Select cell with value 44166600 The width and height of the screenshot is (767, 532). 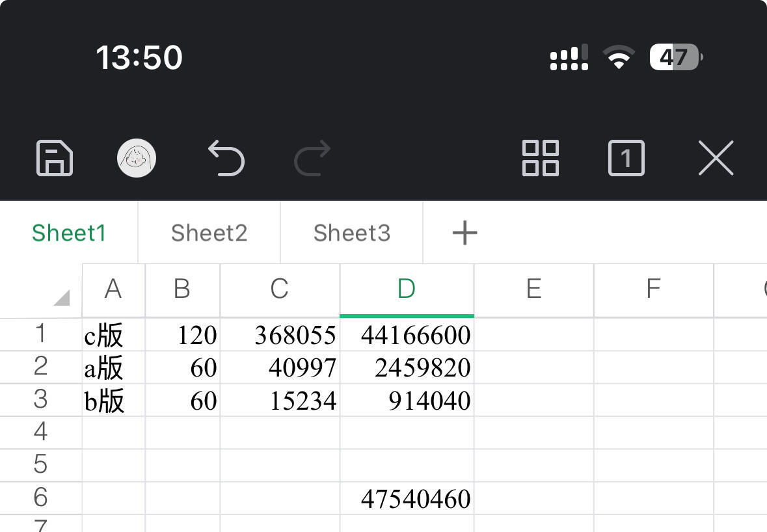[407, 334]
